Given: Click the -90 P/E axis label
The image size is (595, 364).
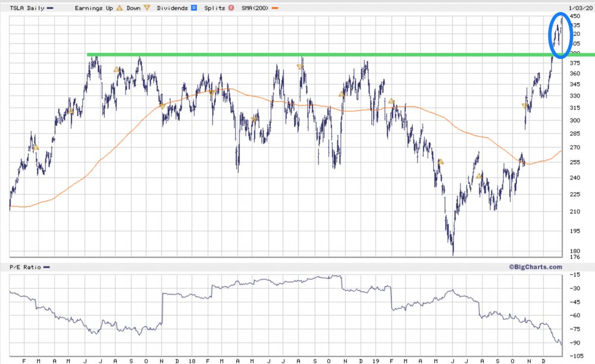Looking at the screenshot, I should pos(575,343).
